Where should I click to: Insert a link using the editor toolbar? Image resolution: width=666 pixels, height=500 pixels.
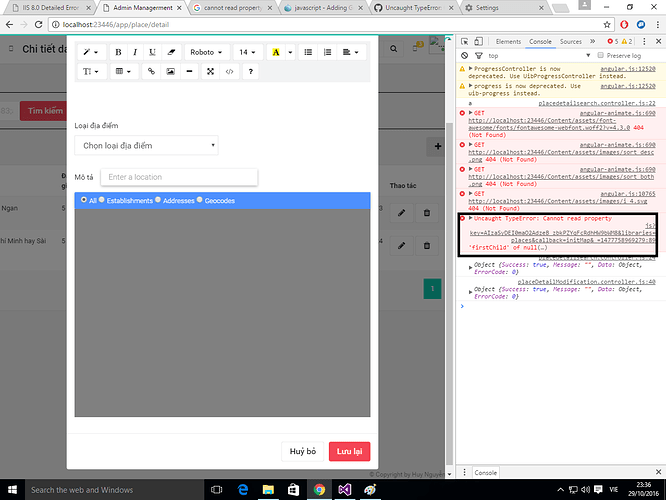click(x=151, y=72)
